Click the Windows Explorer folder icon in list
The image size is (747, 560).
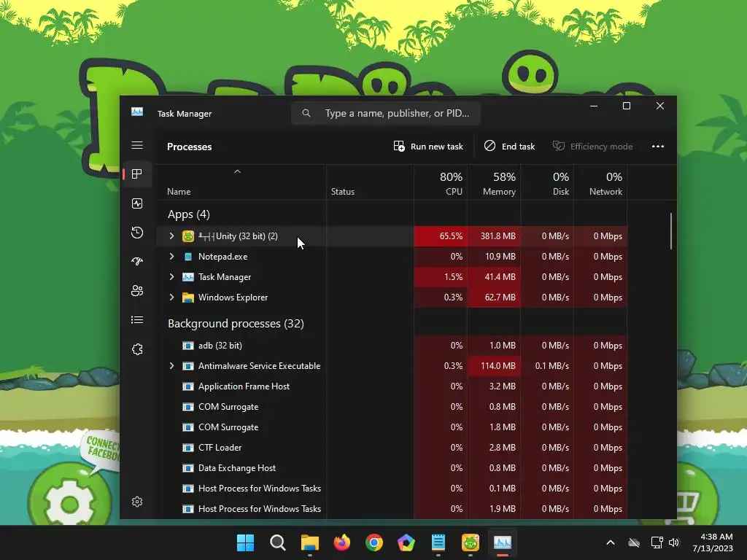[188, 297]
